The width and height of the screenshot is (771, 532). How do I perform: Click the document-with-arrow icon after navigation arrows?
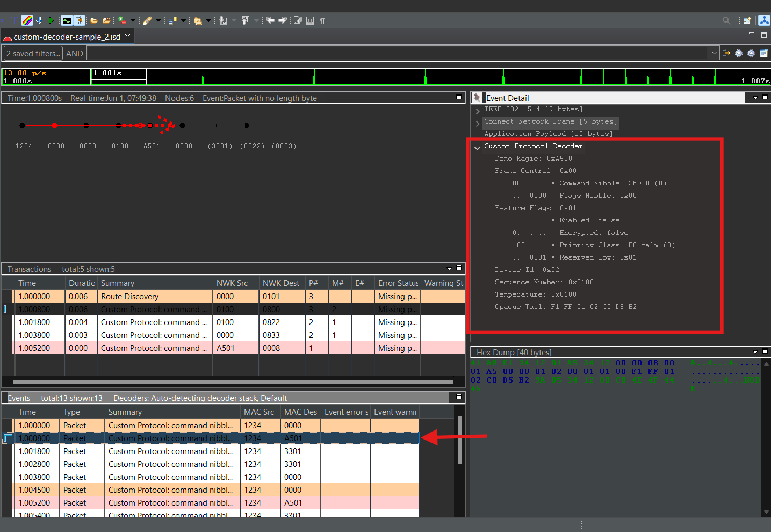coord(298,20)
